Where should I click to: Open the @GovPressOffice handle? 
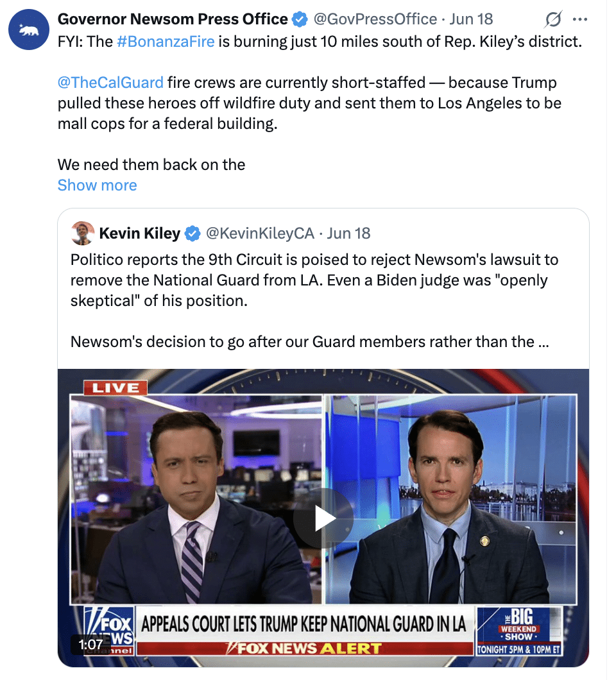(375, 19)
